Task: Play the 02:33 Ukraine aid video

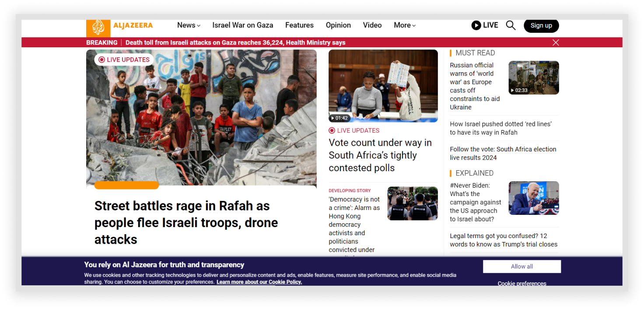Action: click(x=533, y=77)
